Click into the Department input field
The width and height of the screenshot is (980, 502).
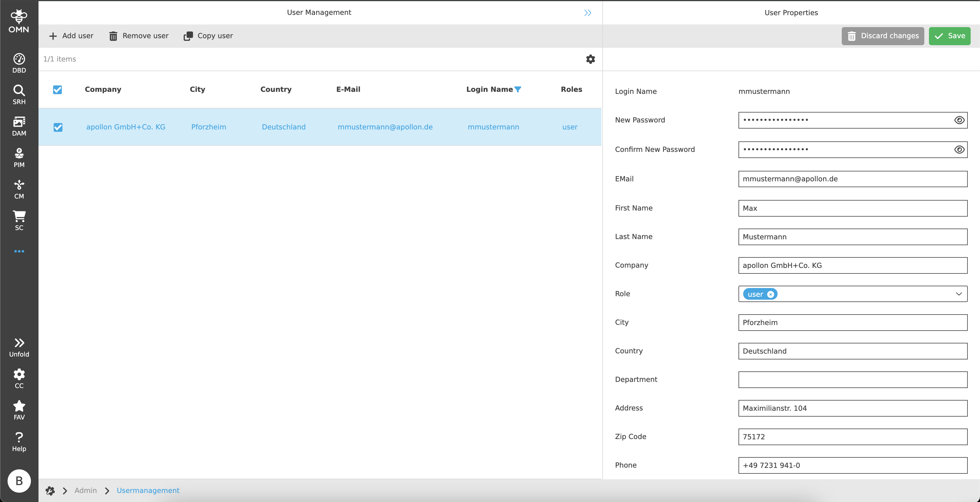coord(853,380)
